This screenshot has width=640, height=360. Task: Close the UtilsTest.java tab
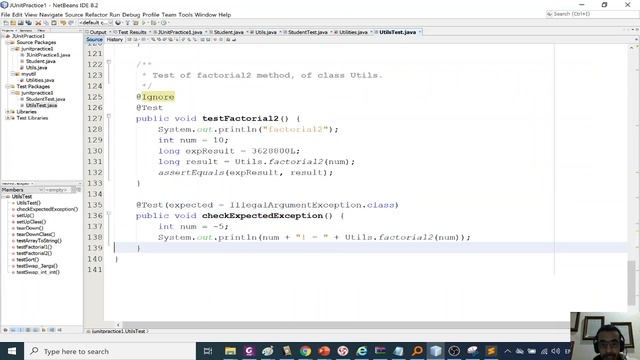pyautogui.click(x=420, y=32)
